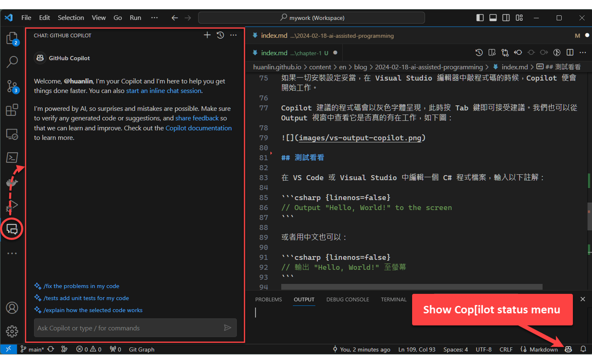Show more menu bar items

(x=154, y=18)
